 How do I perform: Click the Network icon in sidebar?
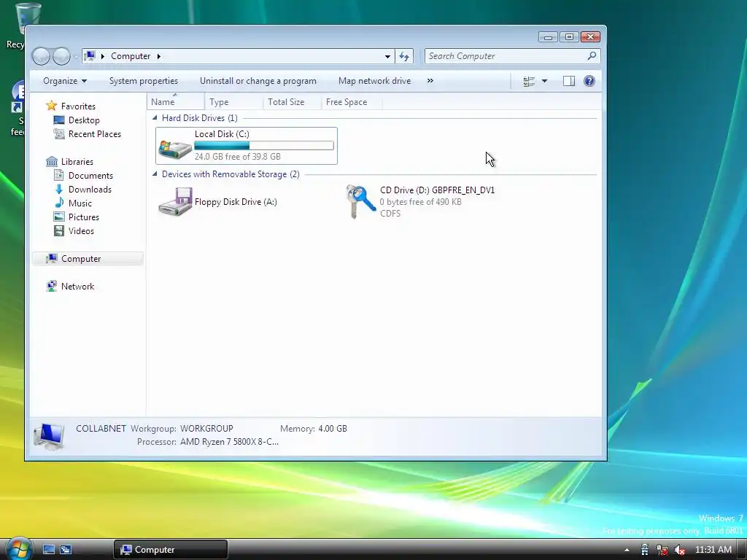coord(52,286)
